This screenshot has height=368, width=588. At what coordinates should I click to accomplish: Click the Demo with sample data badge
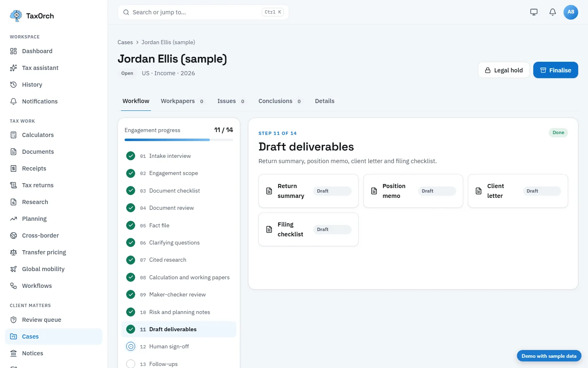point(549,356)
